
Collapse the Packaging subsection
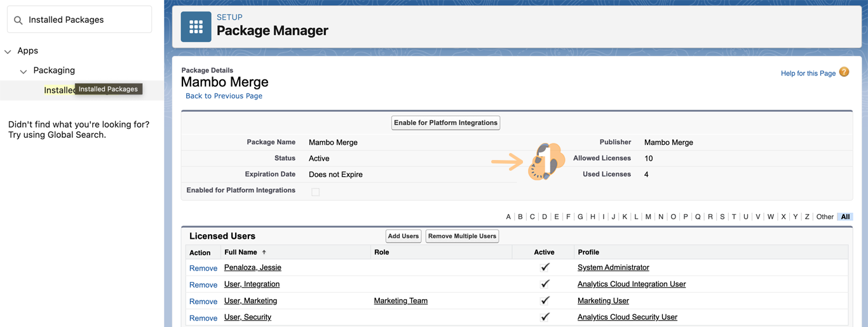24,71
